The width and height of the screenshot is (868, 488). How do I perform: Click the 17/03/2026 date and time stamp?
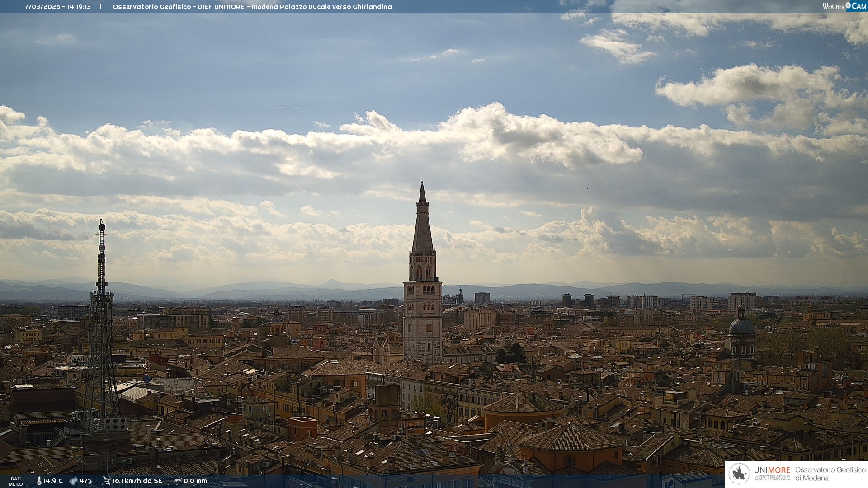[57, 7]
